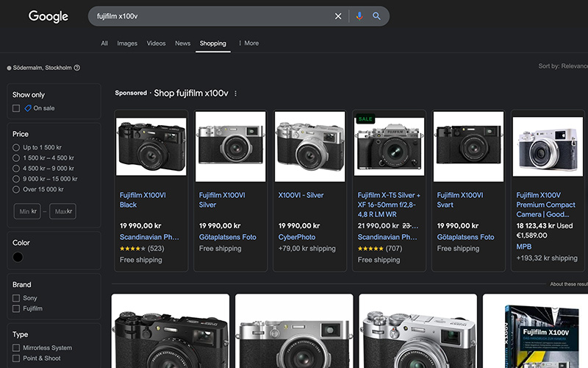
Task: Check the Sony brand checkbox
Action: 16,298
